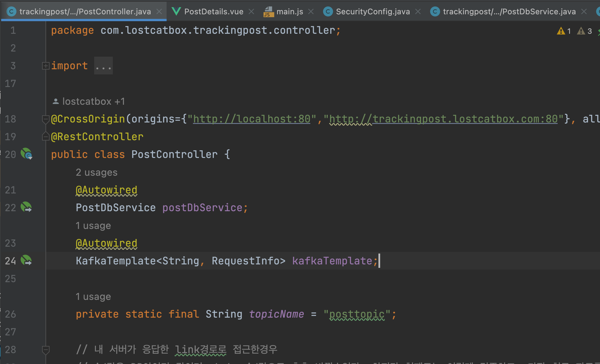Click the yellow warning indicator showing 1
Image resolution: width=600 pixels, height=364 pixels.
click(563, 31)
